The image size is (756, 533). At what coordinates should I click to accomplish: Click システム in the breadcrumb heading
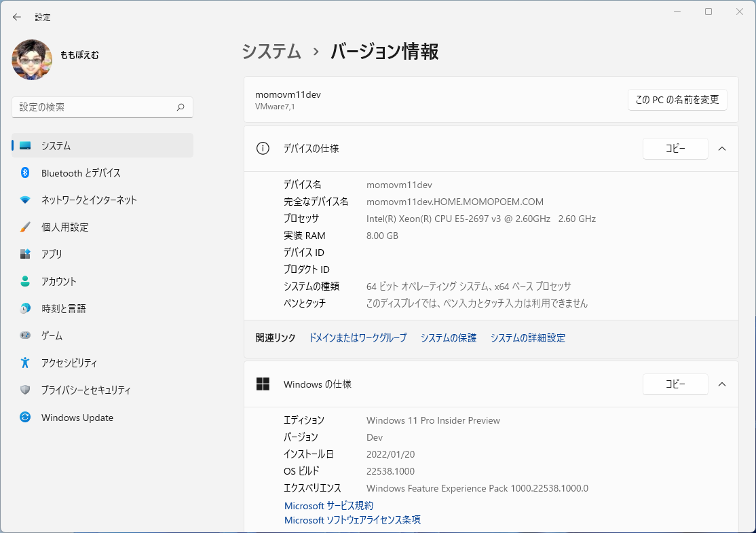[271, 51]
